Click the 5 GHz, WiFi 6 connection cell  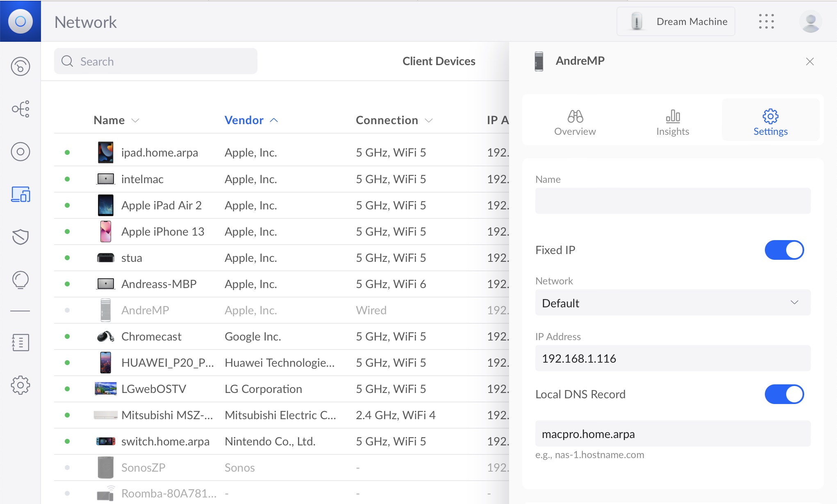[x=391, y=284]
